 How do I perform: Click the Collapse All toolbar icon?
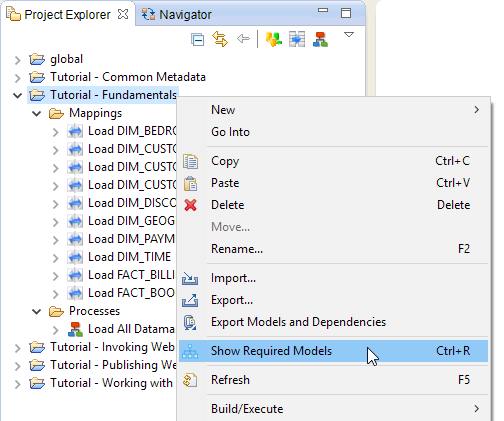pos(198,40)
